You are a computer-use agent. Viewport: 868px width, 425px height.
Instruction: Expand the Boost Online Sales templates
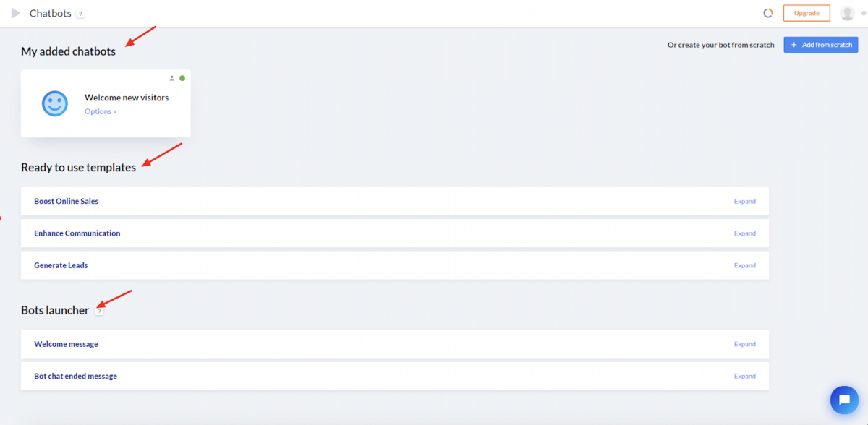click(744, 202)
